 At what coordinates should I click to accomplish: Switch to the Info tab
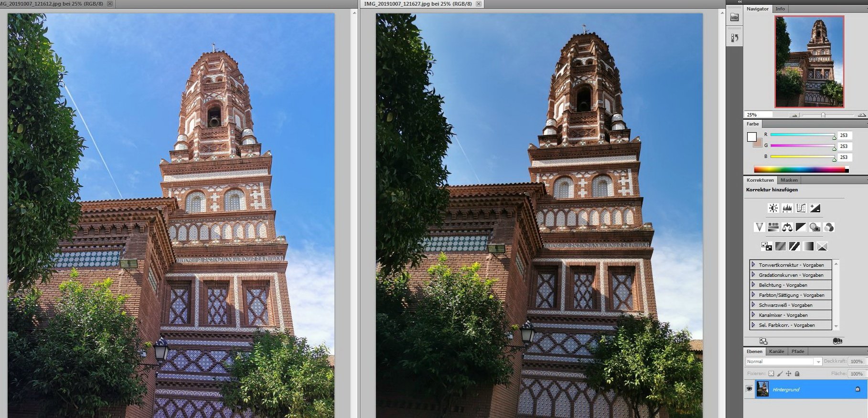(x=780, y=9)
